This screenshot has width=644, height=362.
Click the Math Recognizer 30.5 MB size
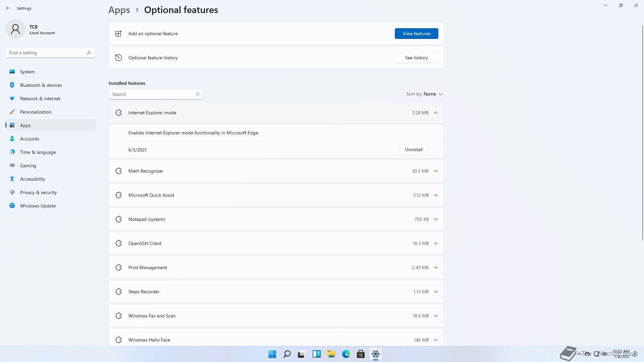420,171
